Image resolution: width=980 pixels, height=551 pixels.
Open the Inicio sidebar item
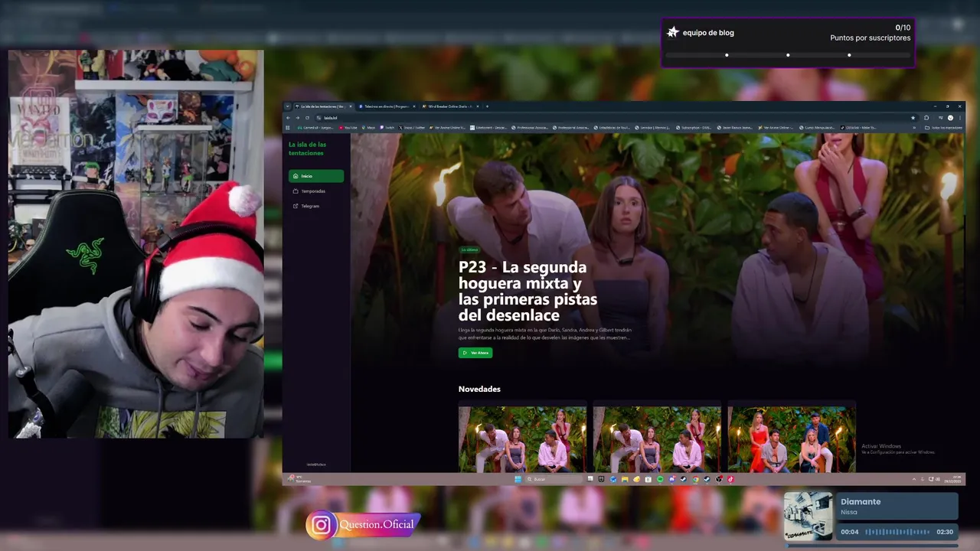(x=316, y=176)
